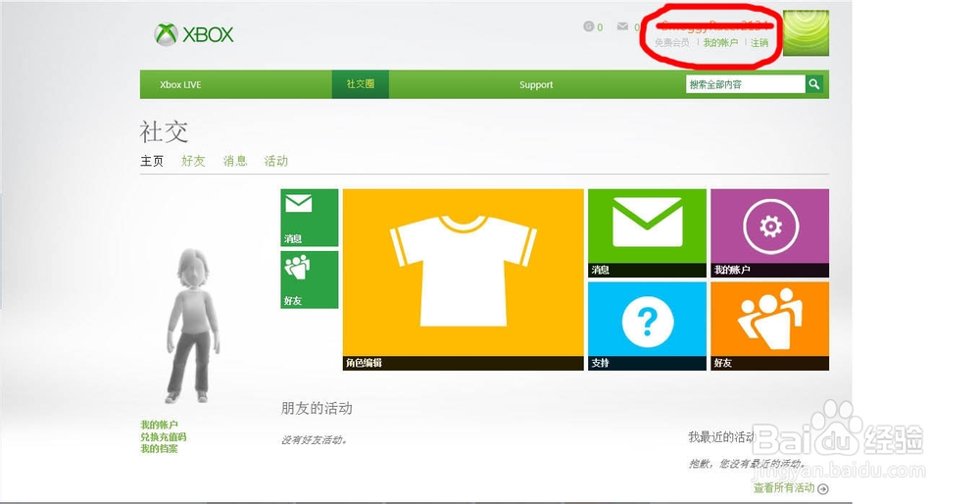Click the 我的档案 link
Screen dimensions: 980x504
(x=159, y=449)
